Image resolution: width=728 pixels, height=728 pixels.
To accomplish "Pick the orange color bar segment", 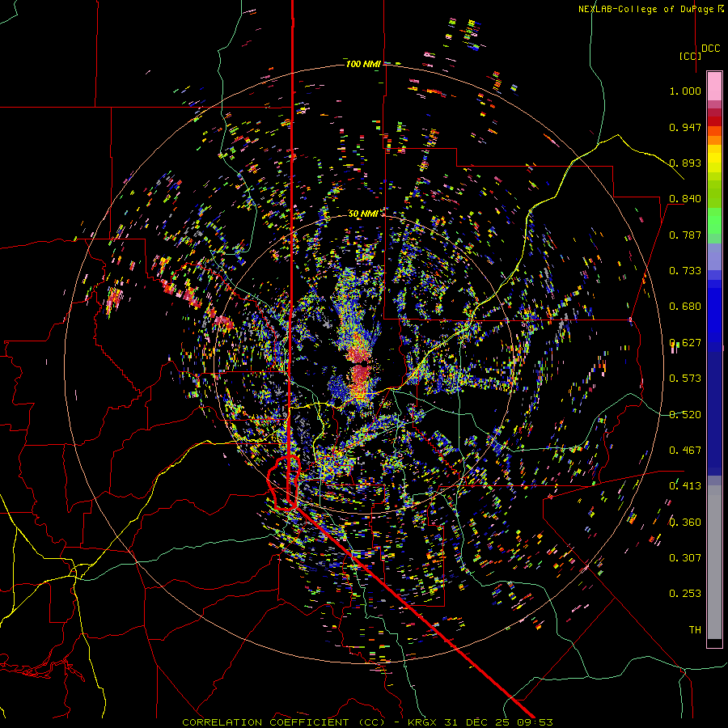I will click(x=714, y=140).
